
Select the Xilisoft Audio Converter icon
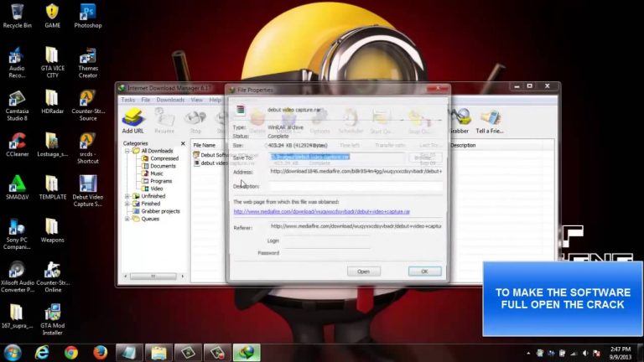tap(17, 277)
